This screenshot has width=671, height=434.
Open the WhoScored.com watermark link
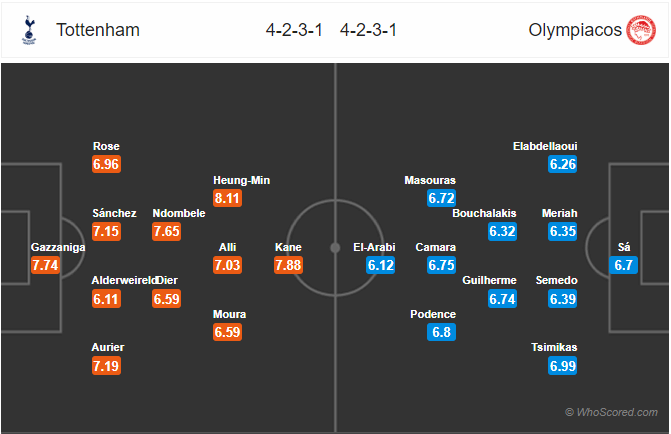(612, 412)
